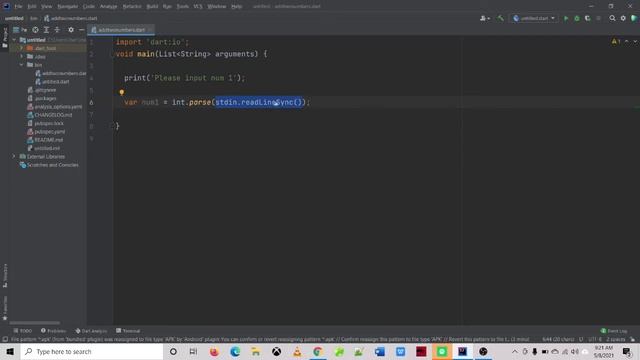This screenshot has width=640, height=360.
Task: Expand all items in Project panel
Action: [x=46, y=30]
